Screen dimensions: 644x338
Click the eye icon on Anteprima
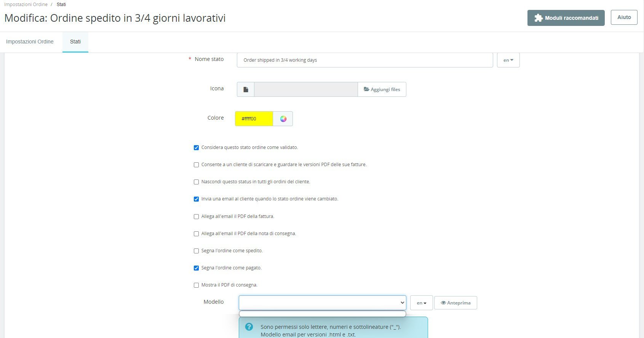coord(443,303)
